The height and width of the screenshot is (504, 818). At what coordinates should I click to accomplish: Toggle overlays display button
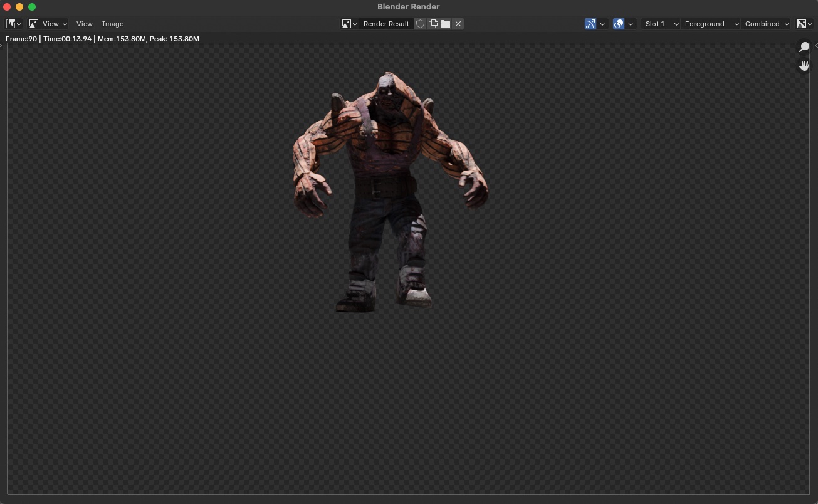point(619,24)
